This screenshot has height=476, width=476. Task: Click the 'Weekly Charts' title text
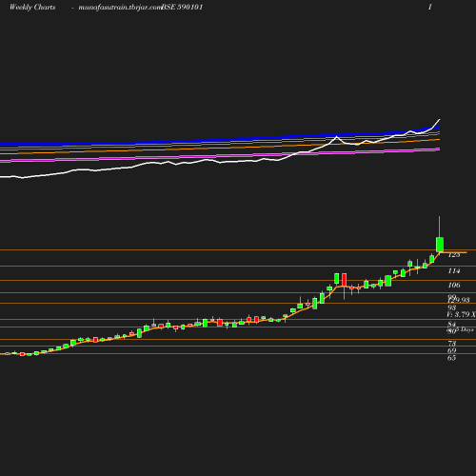click(x=32, y=7)
